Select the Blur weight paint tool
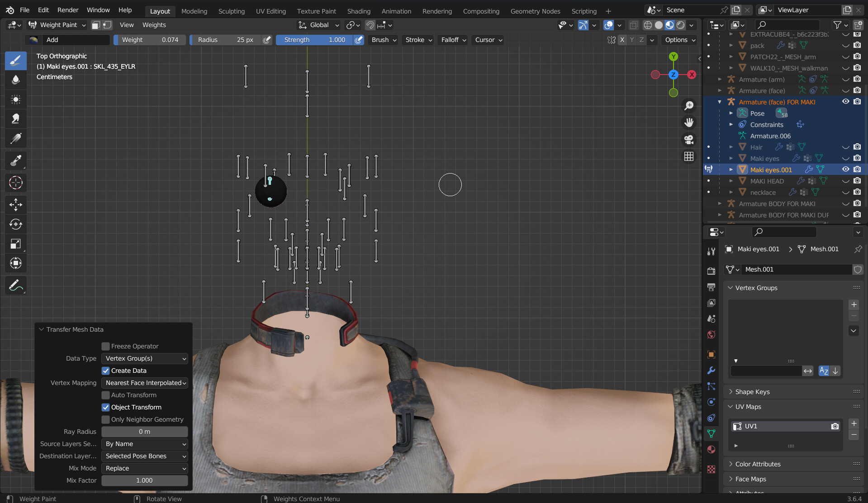Image resolution: width=868 pixels, height=503 pixels. point(16,80)
